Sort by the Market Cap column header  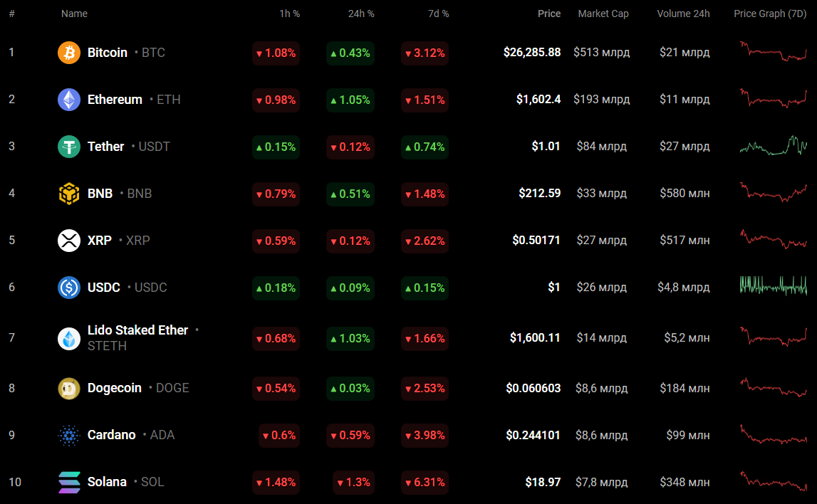tap(603, 14)
